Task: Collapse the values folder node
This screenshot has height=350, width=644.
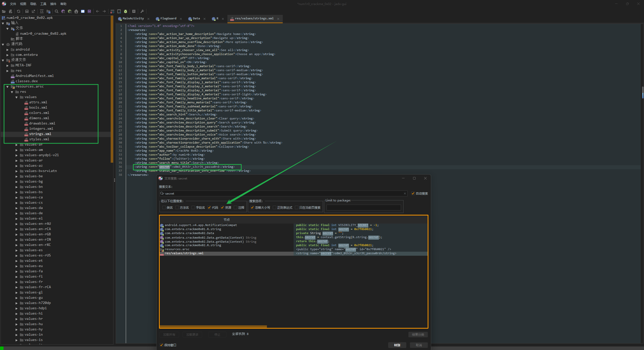Action: point(17,97)
